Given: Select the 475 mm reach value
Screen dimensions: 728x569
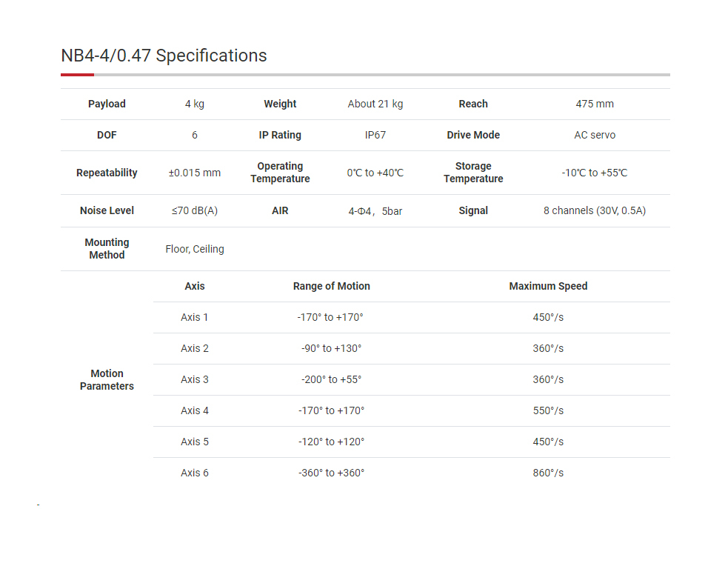Looking at the screenshot, I should tap(595, 104).
